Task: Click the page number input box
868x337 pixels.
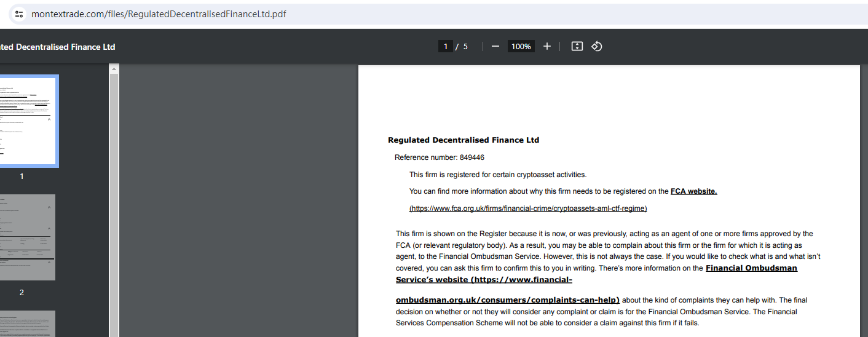Action: [x=446, y=46]
